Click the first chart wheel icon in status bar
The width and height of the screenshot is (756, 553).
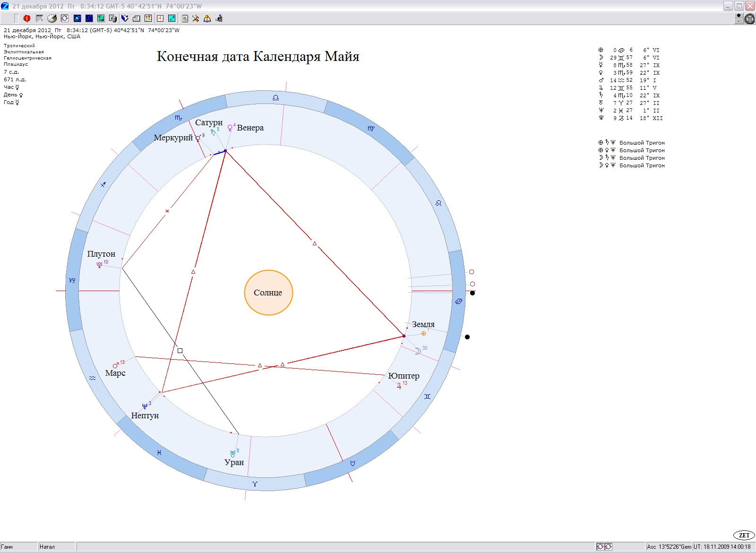600,547
